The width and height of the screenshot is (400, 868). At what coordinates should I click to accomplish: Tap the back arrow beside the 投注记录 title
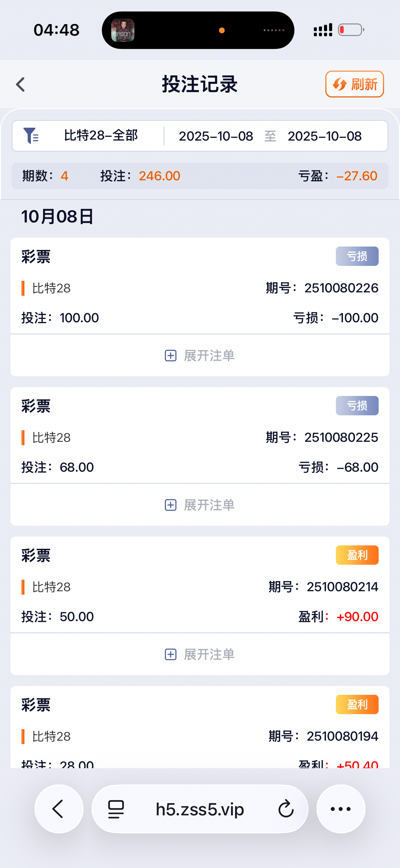[21, 85]
